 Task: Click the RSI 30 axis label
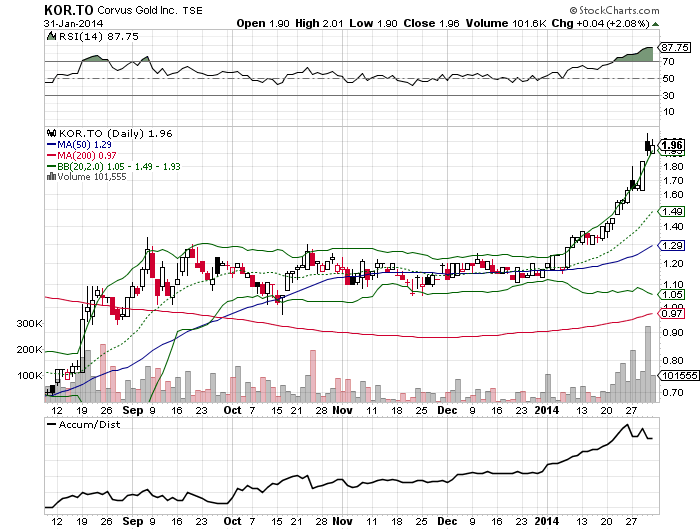[668, 96]
